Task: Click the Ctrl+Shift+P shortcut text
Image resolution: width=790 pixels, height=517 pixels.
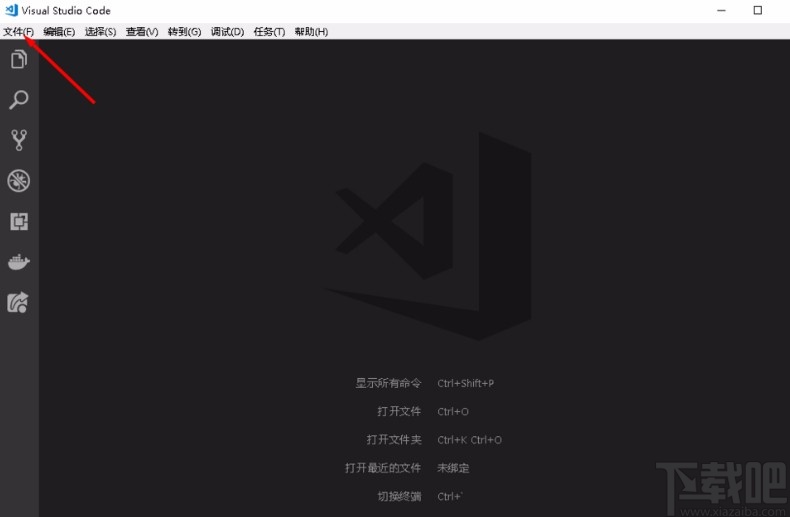Action: [x=466, y=383]
